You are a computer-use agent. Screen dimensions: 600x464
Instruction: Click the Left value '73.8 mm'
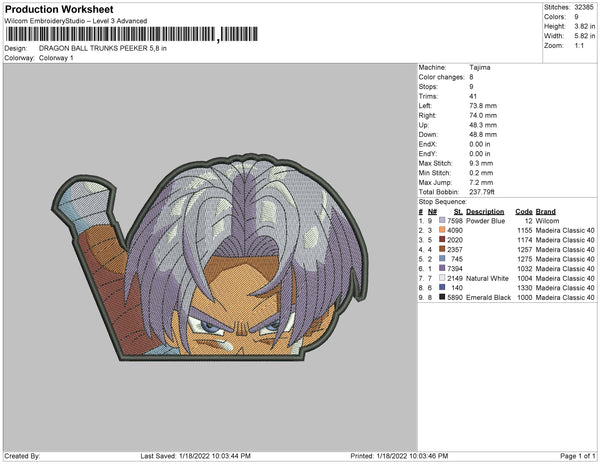click(x=483, y=106)
